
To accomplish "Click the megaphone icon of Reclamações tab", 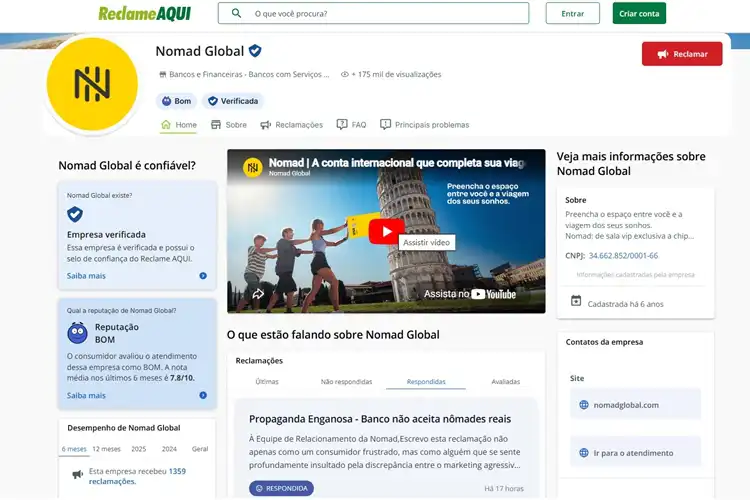I will [x=265, y=125].
